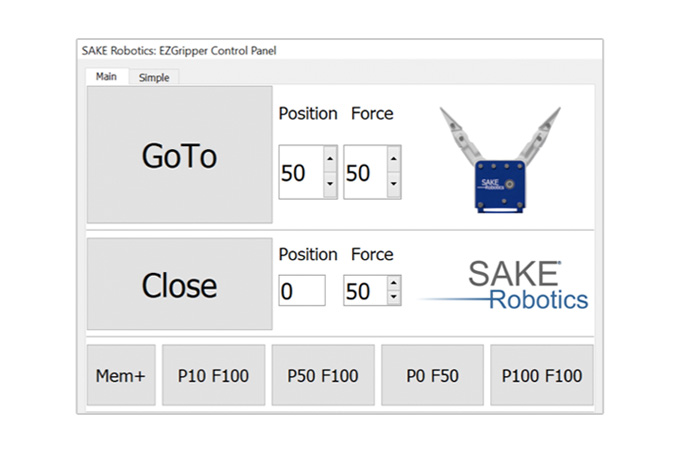Activate the P10 F100 preset
The image size is (680, 453).
(x=213, y=375)
